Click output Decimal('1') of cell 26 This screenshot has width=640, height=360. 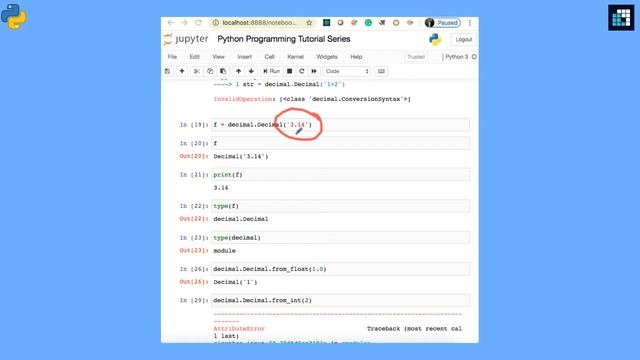pos(236,282)
